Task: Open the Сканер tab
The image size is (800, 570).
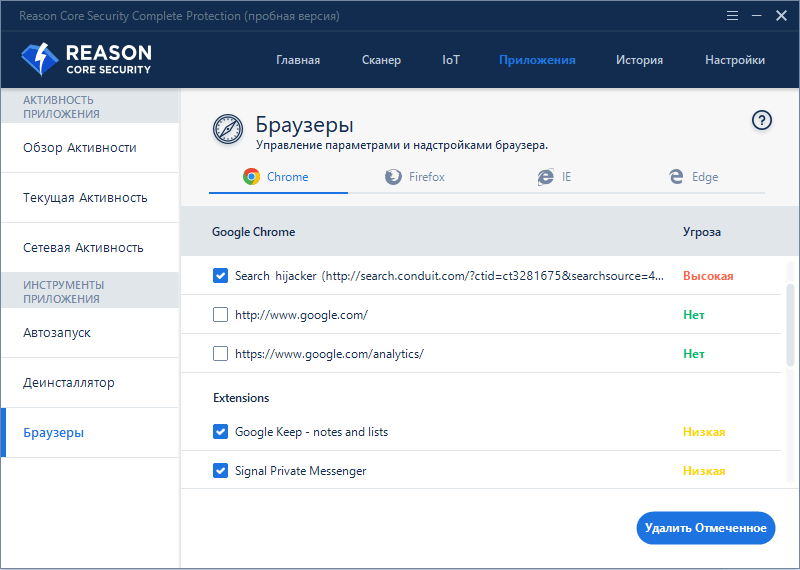Action: coord(381,60)
